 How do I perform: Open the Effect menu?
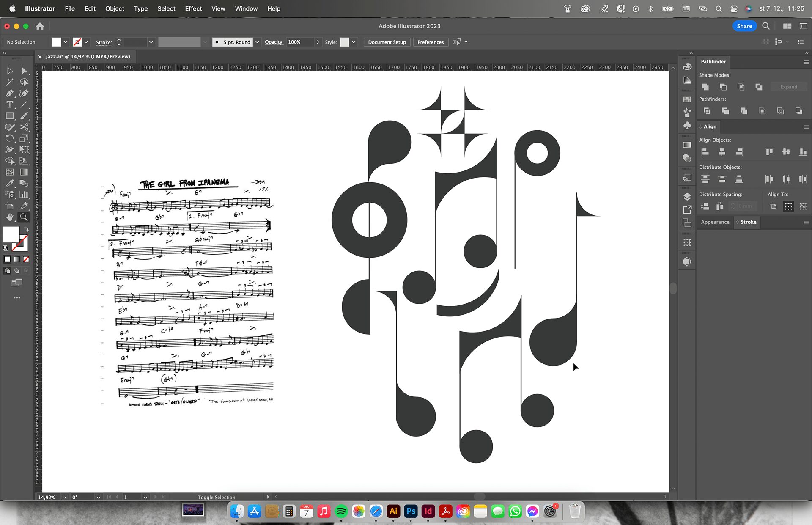pos(193,8)
